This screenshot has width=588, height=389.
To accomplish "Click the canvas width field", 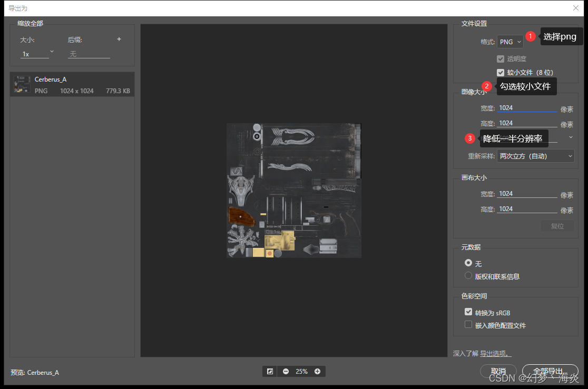I will [527, 194].
